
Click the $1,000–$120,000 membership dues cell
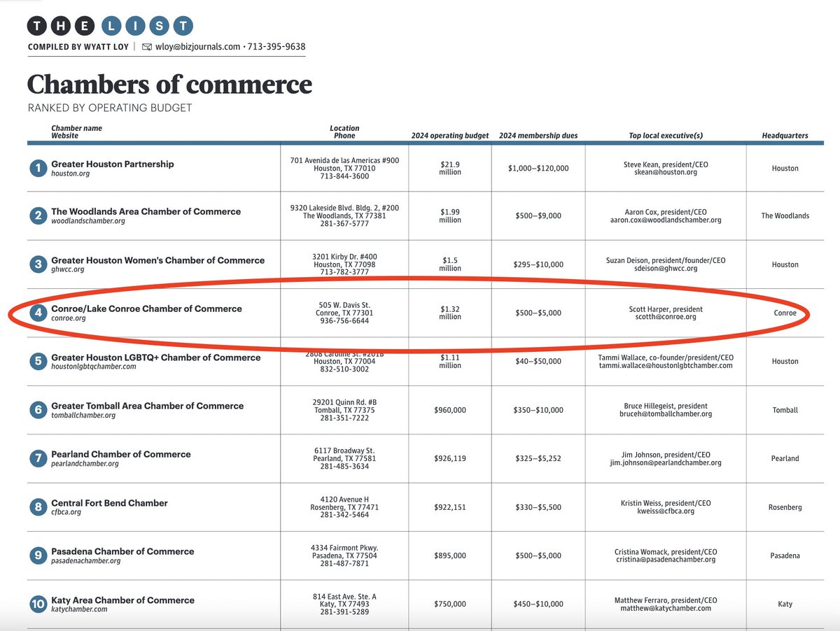click(x=538, y=169)
